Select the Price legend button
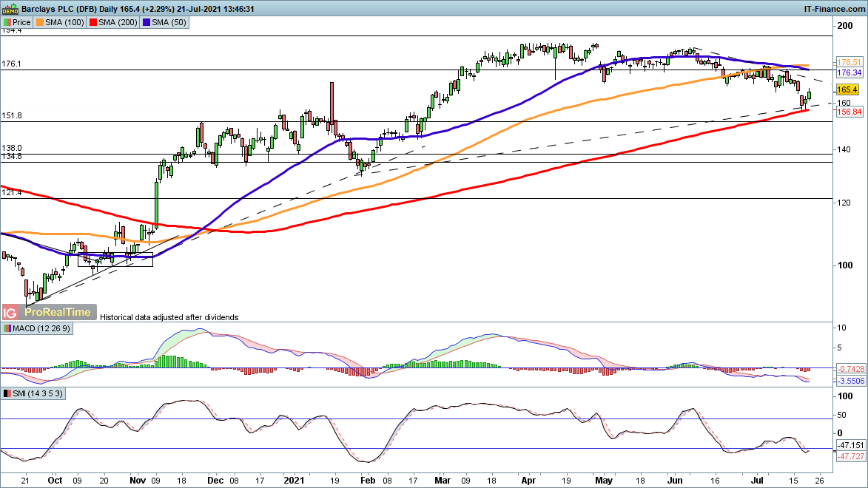This screenshot has height=488, width=868. 17,23
